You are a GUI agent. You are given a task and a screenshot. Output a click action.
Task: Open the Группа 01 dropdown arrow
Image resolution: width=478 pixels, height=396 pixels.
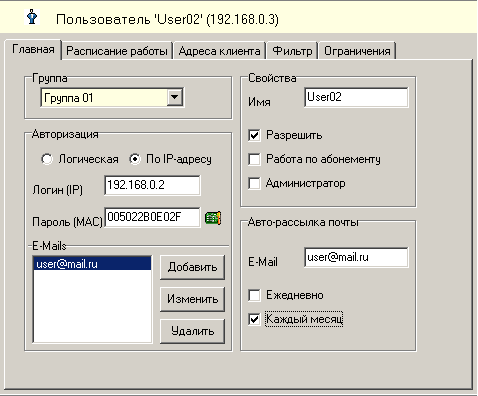175,98
